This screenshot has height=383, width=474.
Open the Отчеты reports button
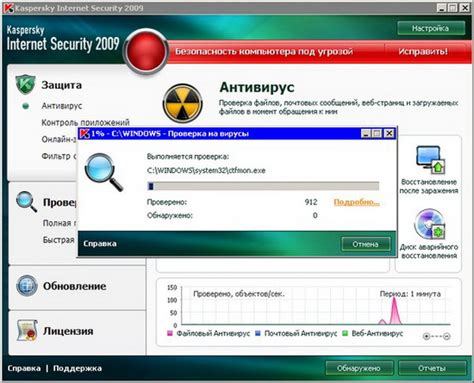432,368
